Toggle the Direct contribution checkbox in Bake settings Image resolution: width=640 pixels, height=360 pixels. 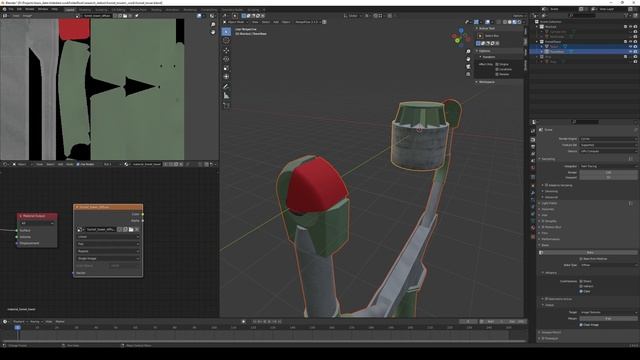tap(581, 281)
